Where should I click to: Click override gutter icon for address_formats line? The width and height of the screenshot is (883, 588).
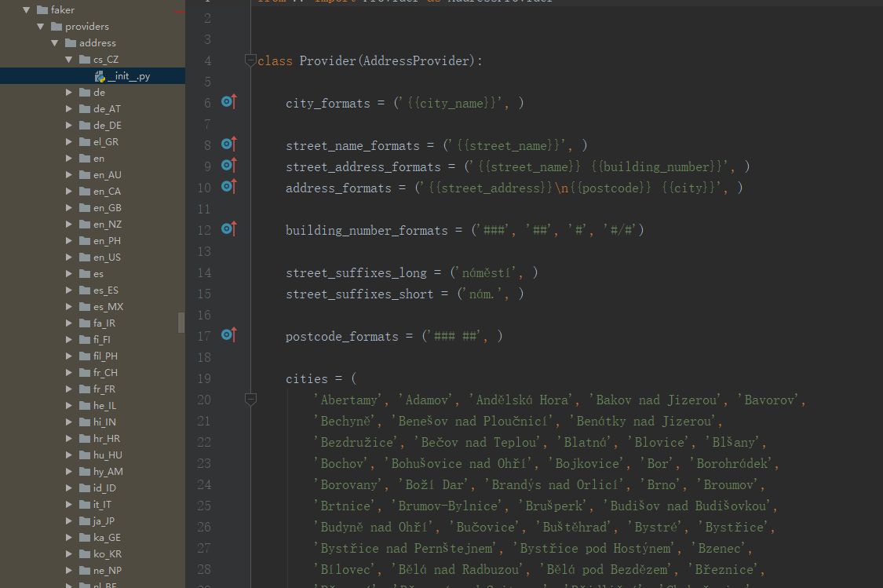[229, 186]
